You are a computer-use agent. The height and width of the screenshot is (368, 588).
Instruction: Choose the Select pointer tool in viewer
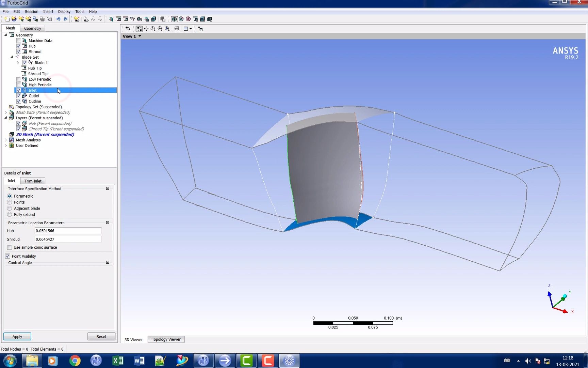pos(128,29)
